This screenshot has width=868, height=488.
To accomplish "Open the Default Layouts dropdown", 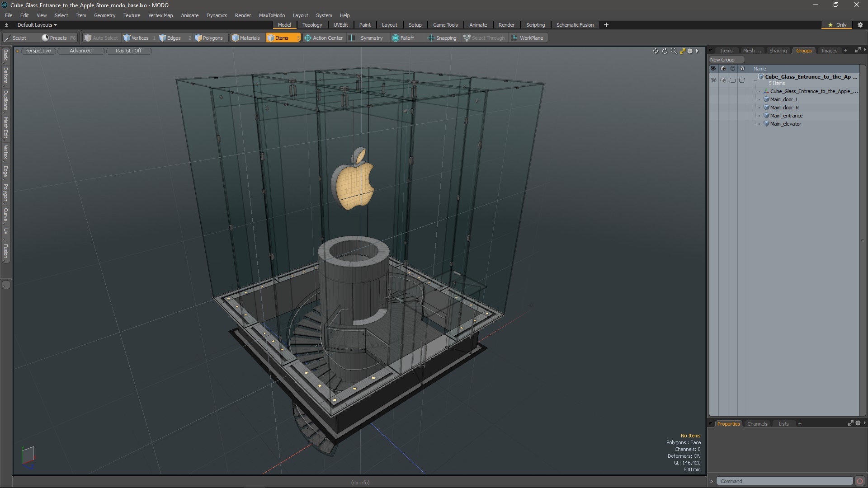I will point(37,25).
